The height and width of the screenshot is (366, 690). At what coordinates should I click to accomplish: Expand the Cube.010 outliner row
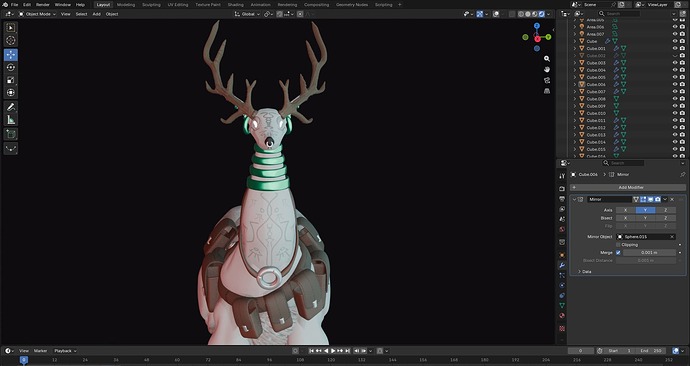click(x=574, y=113)
